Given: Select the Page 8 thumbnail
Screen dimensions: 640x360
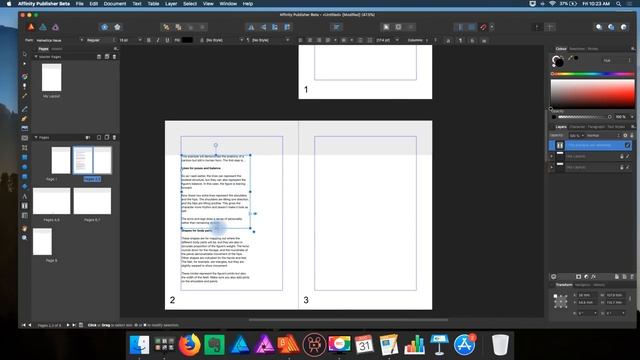Looking at the screenshot, I should pos(42,241).
